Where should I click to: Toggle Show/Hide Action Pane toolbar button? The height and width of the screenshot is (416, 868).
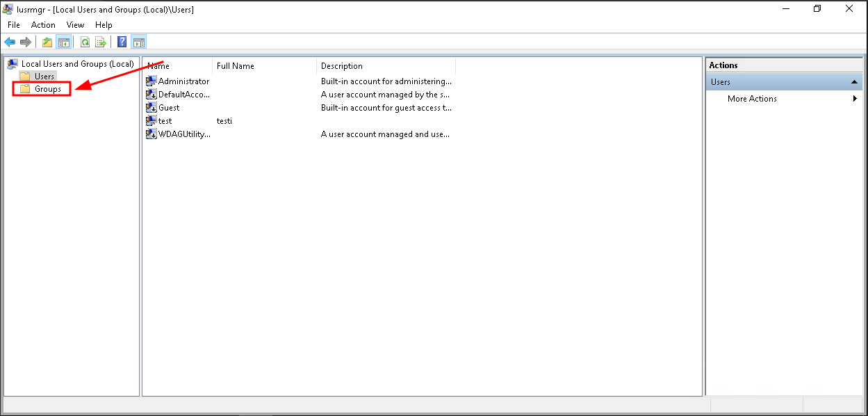[x=138, y=42]
